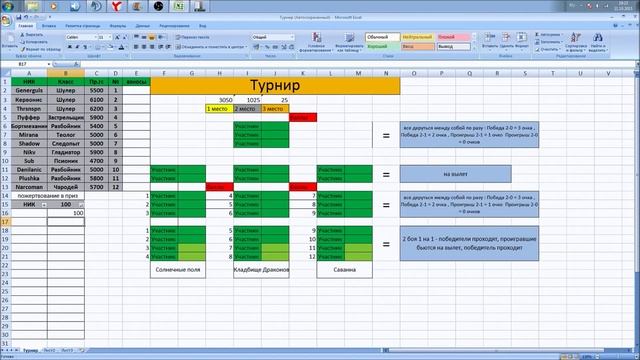Click Excel icon in the taskbar
Image resolution: width=640 pixels, height=360 pixels.
pos(179,6)
